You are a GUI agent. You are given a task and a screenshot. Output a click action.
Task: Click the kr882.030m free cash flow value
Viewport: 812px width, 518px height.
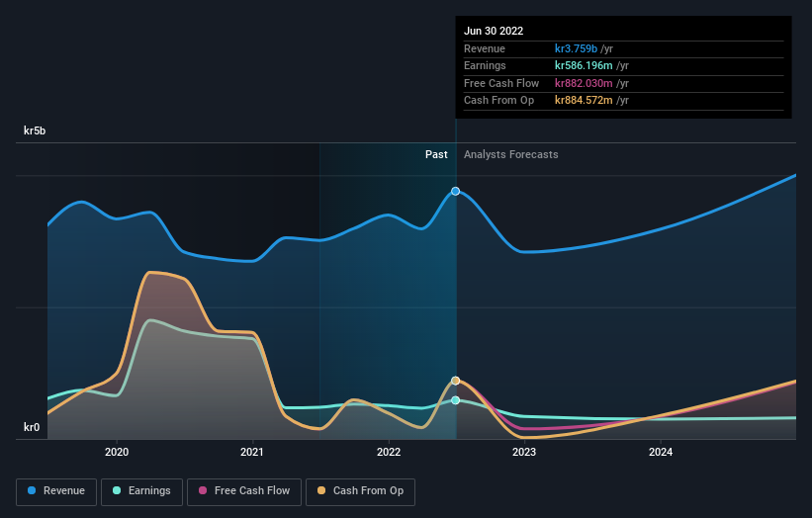(584, 83)
